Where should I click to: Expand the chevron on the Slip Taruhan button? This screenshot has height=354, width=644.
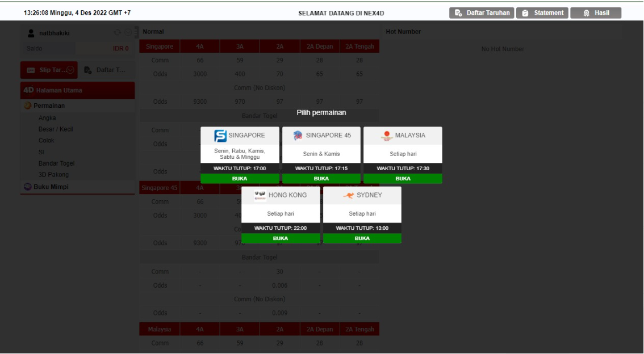tap(70, 70)
